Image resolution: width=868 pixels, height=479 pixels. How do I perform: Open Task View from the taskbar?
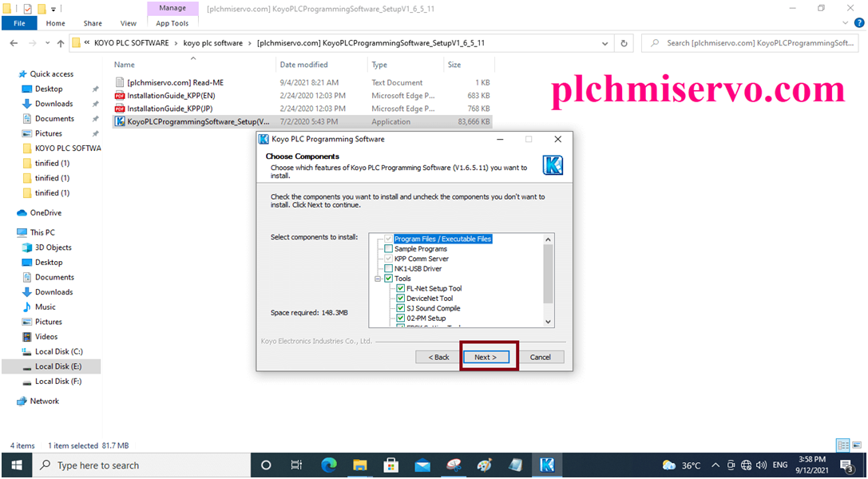pyautogui.click(x=296, y=465)
